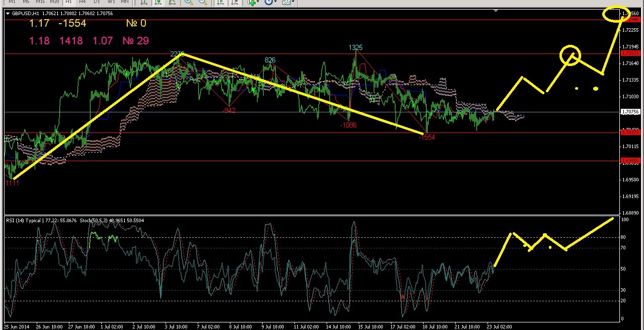Select the M15 timeframe tab
The width and height of the screenshot is (644, 330).
point(40,2)
